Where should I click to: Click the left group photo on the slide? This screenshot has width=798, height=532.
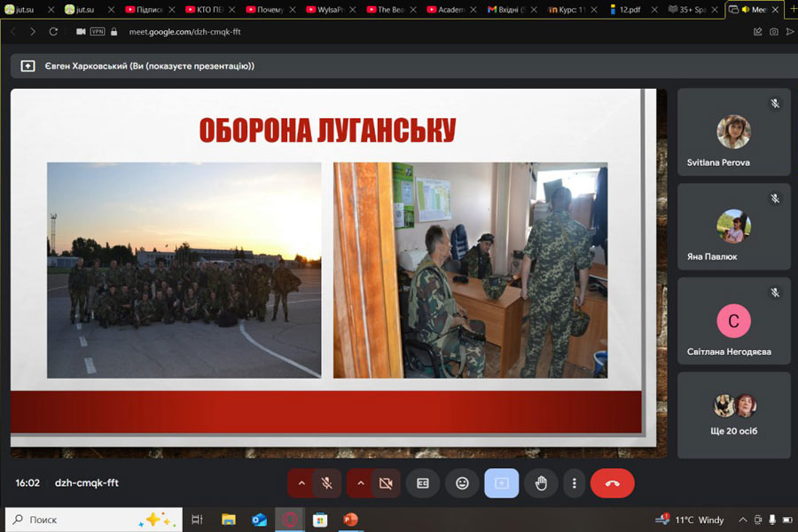click(184, 270)
